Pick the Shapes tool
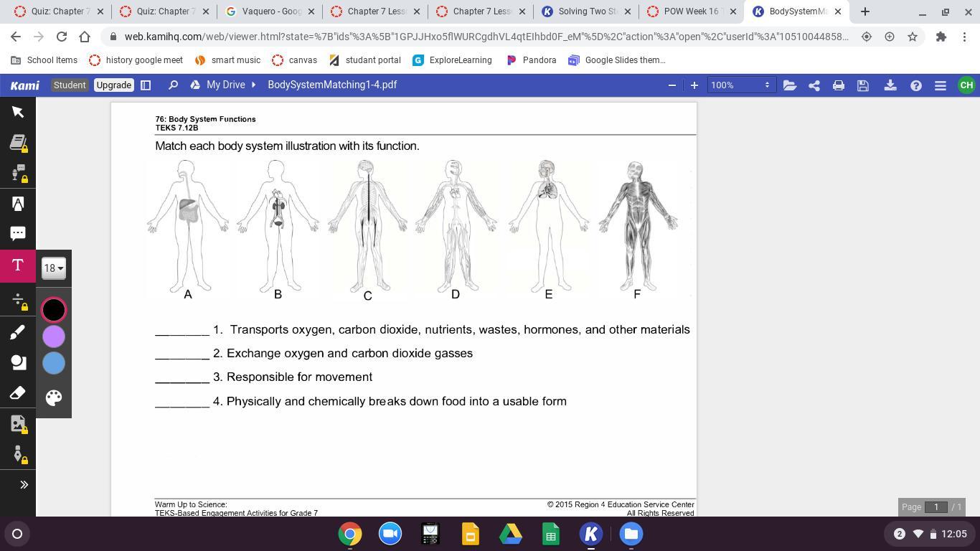Image resolution: width=980 pixels, height=551 pixels. [x=18, y=362]
